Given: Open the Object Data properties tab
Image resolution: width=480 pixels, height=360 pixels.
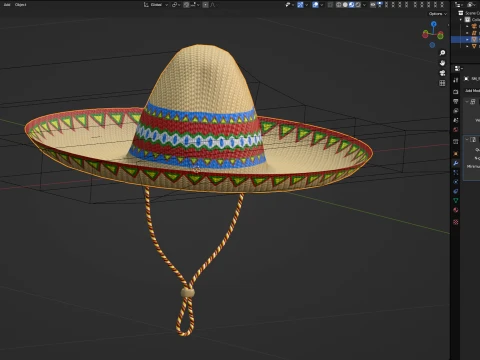Looking at the screenshot, I should (x=456, y=200).
